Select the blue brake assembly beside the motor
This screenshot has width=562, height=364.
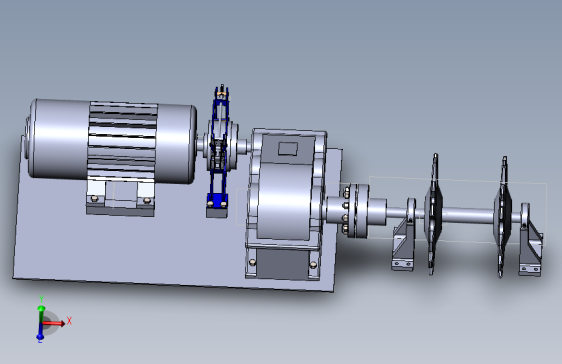tap(219, 152)
